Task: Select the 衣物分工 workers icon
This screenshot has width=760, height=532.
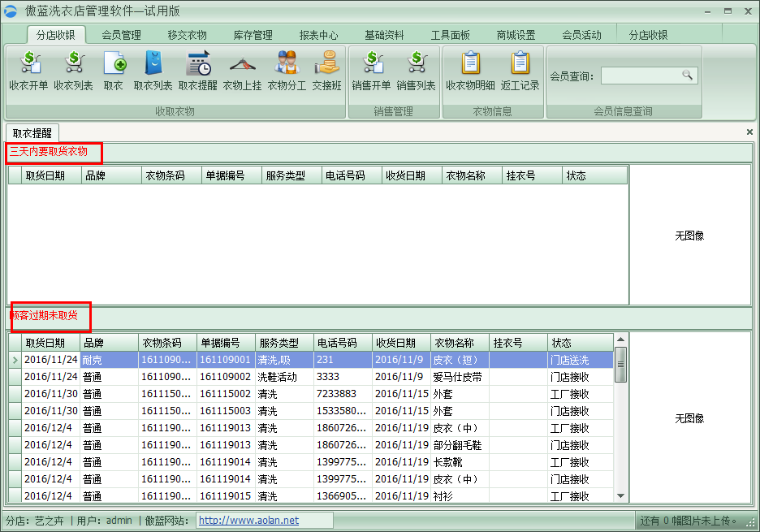Action: click(287, 70)
